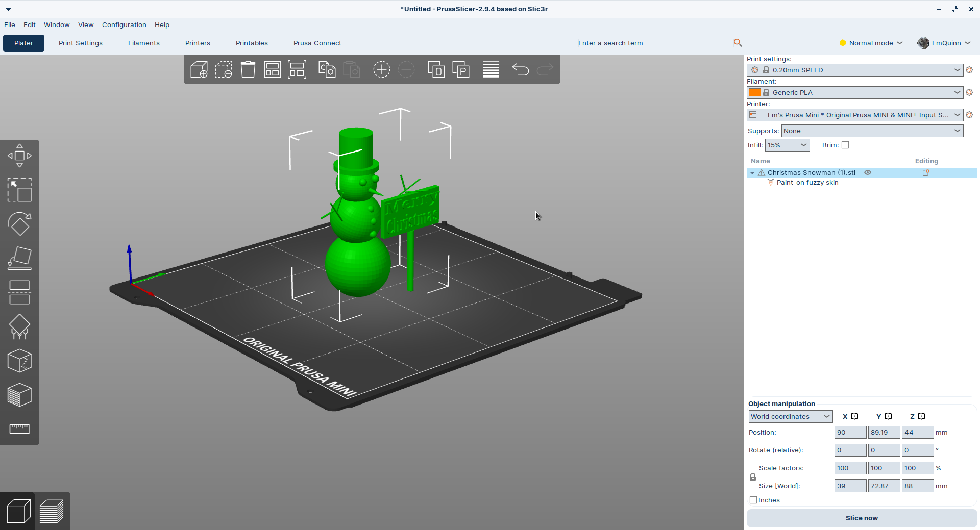Click the Slice now button

(862, 518)
